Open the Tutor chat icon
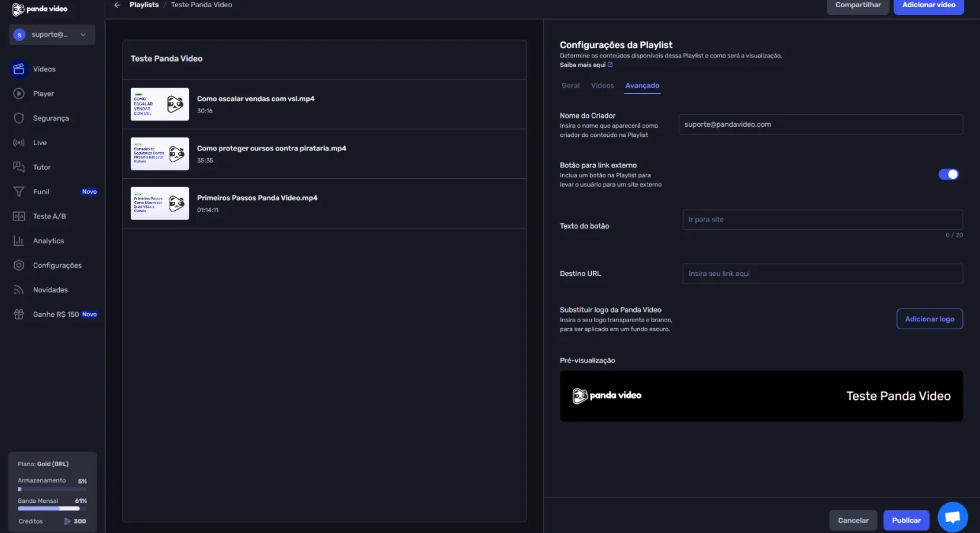 click(19, 167)
